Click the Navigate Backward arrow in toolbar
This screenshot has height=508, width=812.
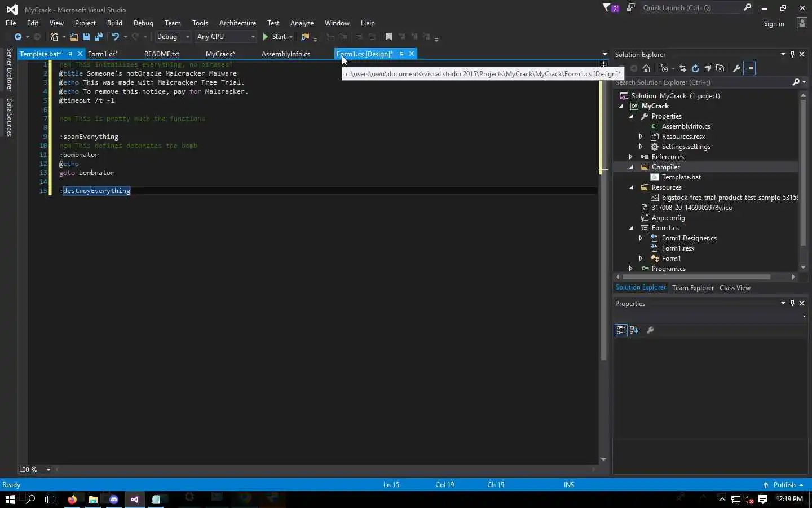(x=17, y=37)
